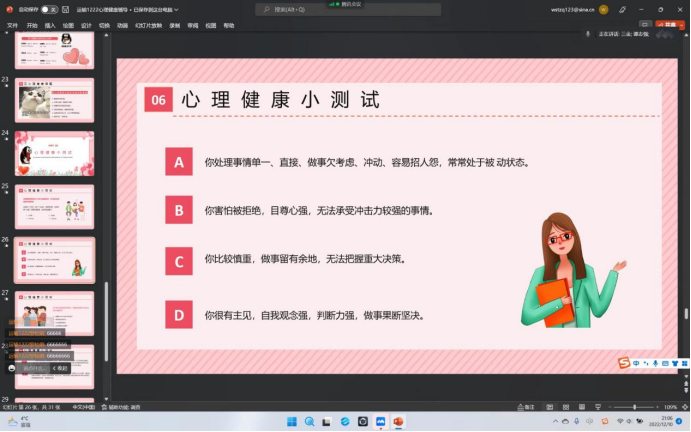Click the microphone icon on input toolbar
Screen dimensions: 691x432
pos(655,361)
